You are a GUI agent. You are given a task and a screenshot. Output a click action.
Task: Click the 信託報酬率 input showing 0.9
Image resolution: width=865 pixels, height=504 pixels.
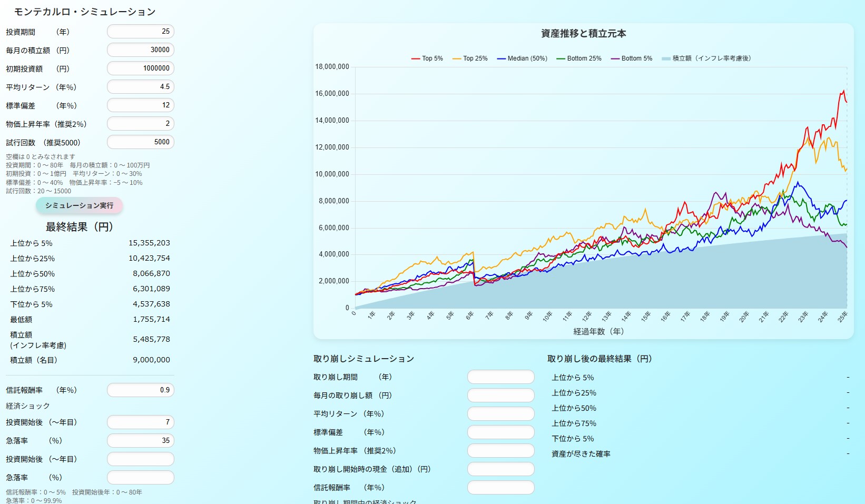(x=140, y=390)
